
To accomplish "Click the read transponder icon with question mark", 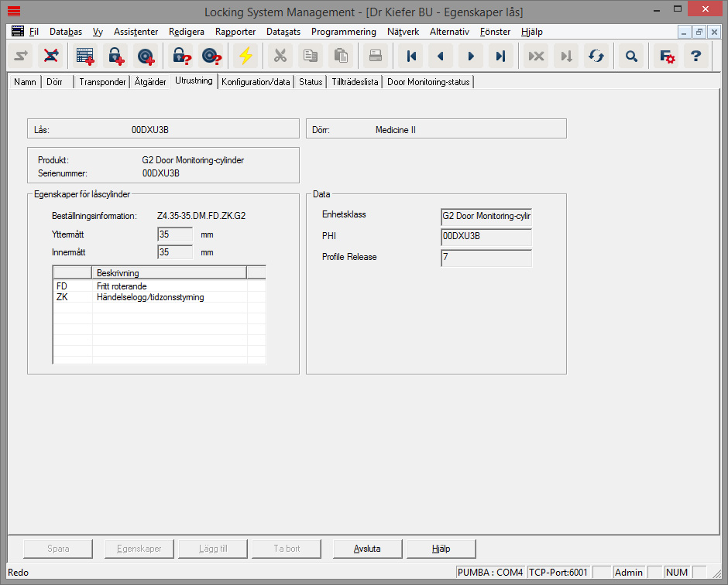I will (x=211, y=56).
